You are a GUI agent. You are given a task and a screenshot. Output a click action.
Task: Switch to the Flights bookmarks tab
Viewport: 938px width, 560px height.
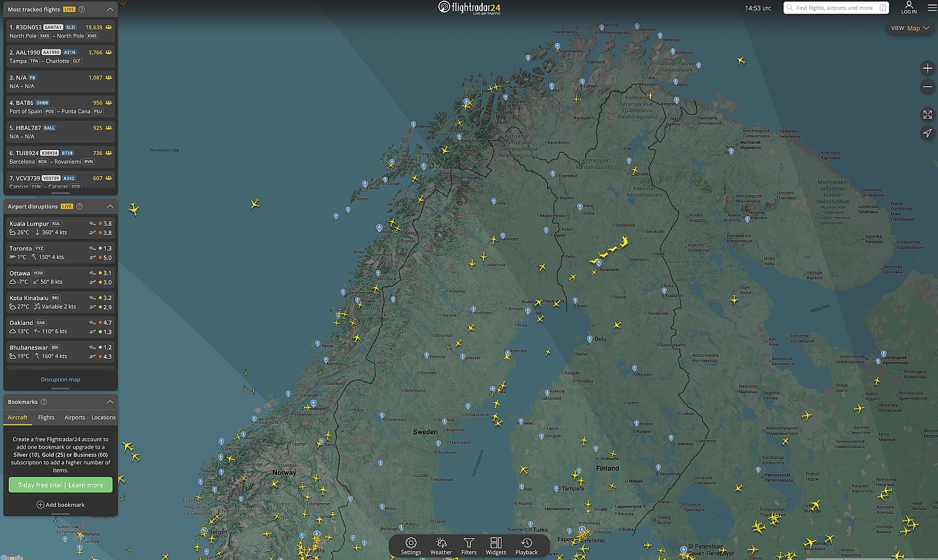46,417
